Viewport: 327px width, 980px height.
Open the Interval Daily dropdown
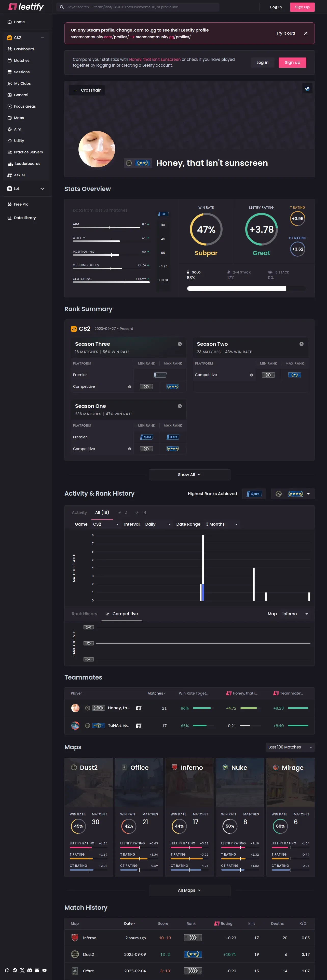(158, 524)
